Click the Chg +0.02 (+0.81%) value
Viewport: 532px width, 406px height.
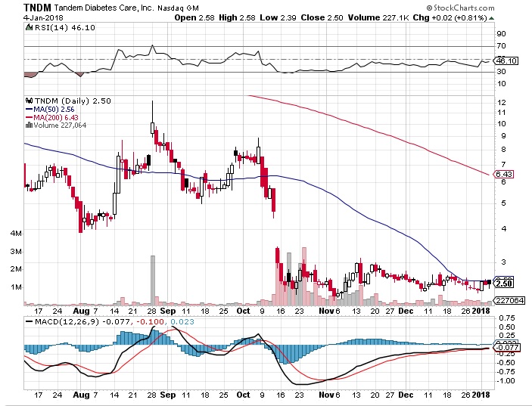coord(450,17)
